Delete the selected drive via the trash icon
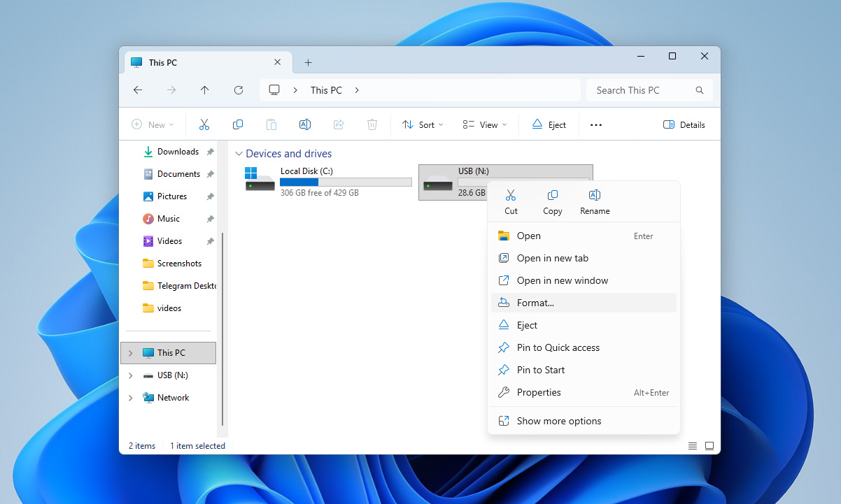841x504 pixels. (x=372, y=124)
